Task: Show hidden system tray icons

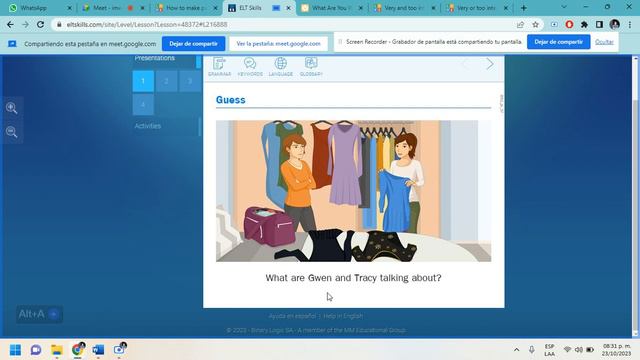Action: point(516,350)
